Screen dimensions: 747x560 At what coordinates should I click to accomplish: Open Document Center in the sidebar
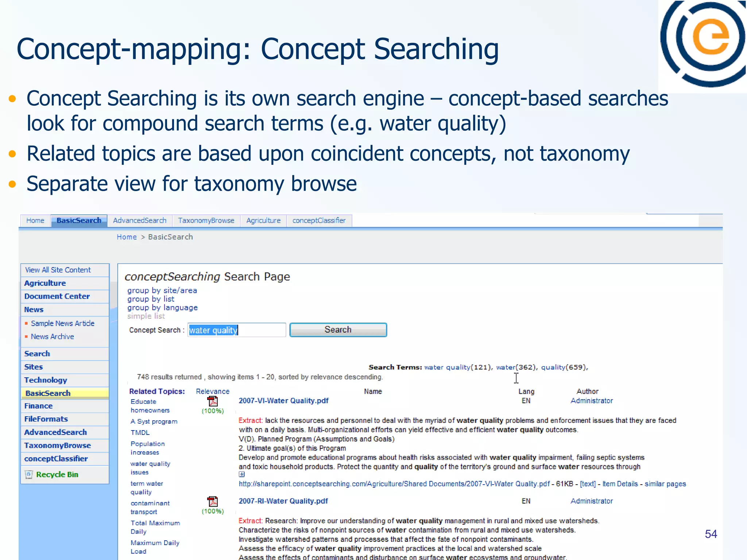57,296
